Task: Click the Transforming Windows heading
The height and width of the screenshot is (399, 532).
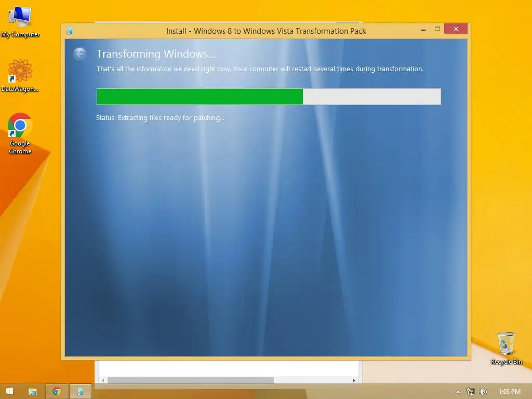Action: tap(156, 54)
